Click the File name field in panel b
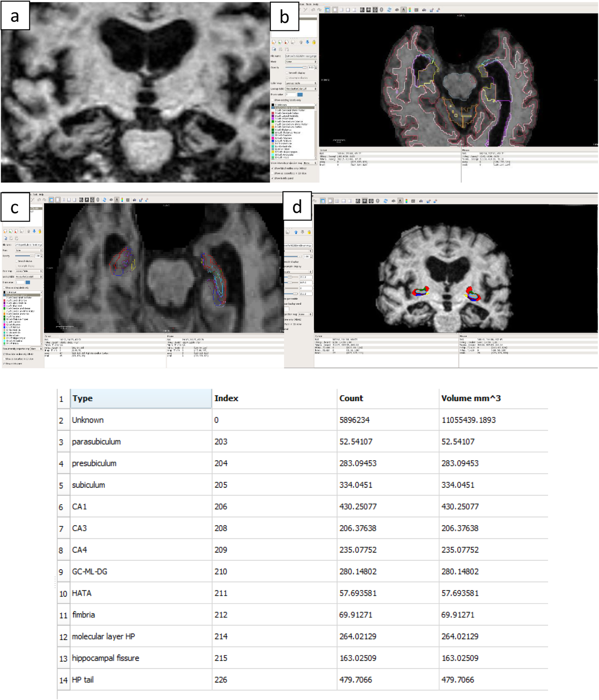The width and height of the screenshot is (599, 700). tap(301, 56)
